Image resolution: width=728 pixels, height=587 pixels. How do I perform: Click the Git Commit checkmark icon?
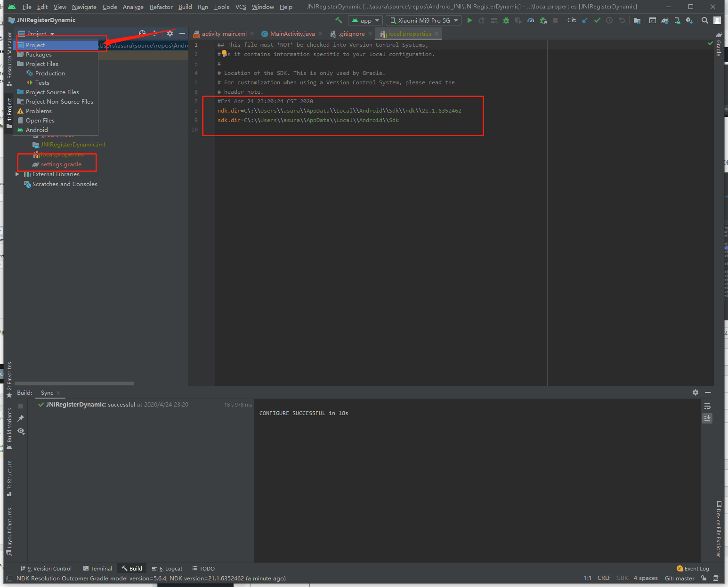pos(597,20)
